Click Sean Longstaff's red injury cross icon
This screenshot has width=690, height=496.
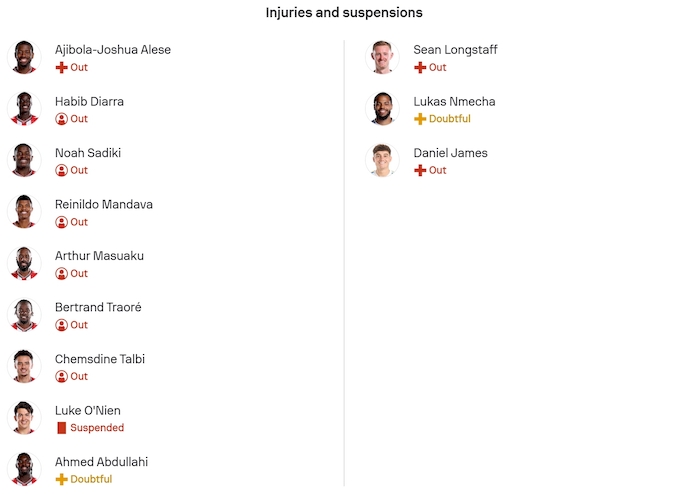420,68
